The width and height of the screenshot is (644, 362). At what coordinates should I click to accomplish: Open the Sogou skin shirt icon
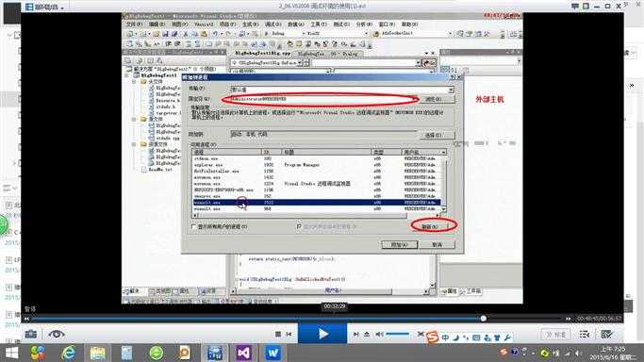(497, 337)
